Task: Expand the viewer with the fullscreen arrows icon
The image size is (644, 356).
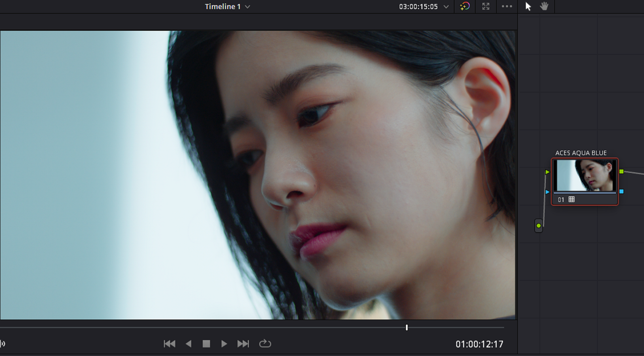Action: [x=486, y=7]
